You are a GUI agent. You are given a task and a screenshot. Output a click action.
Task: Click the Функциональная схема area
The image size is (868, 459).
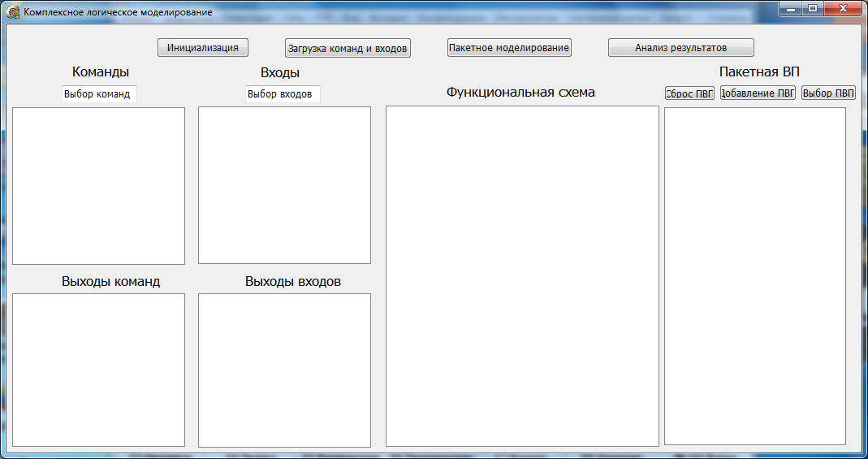523,276
